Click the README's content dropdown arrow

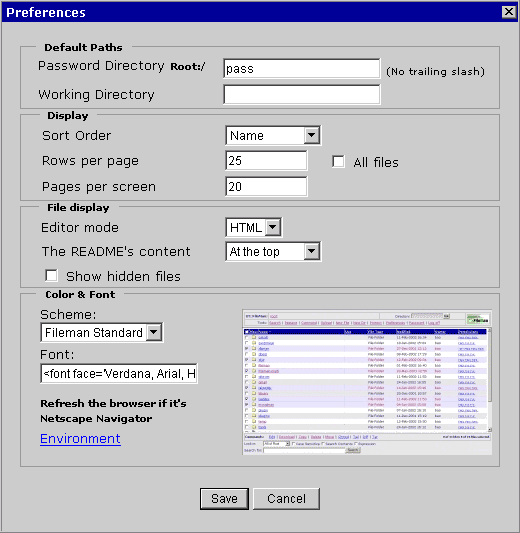312,252
